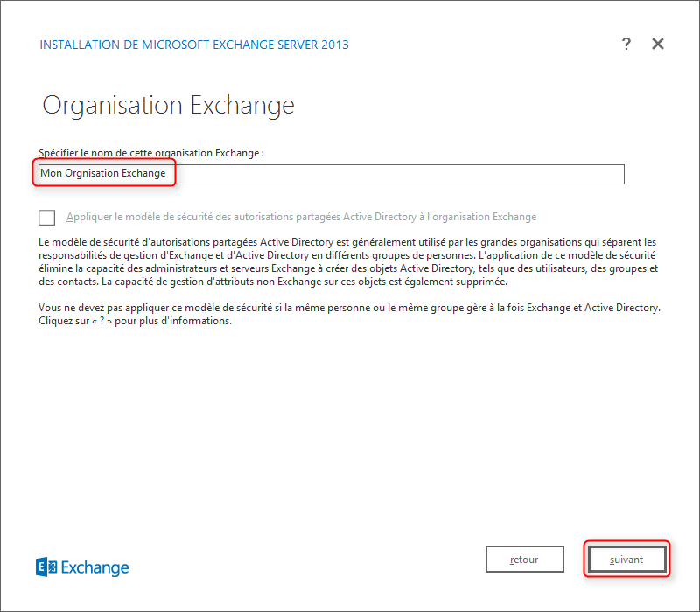Click the help question mark icon

click(x=626, y=44)
